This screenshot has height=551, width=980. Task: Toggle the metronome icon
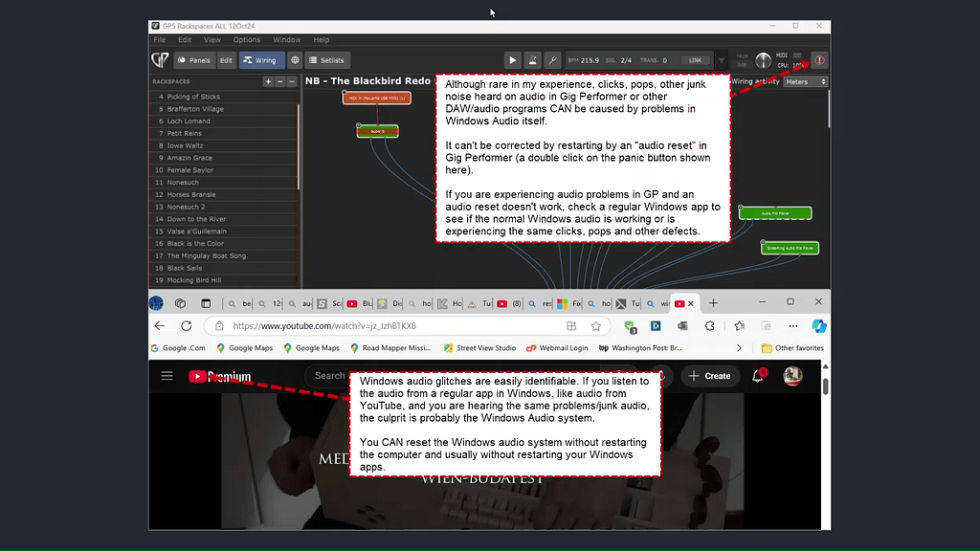pyautogui.click(x=532, y=60)
